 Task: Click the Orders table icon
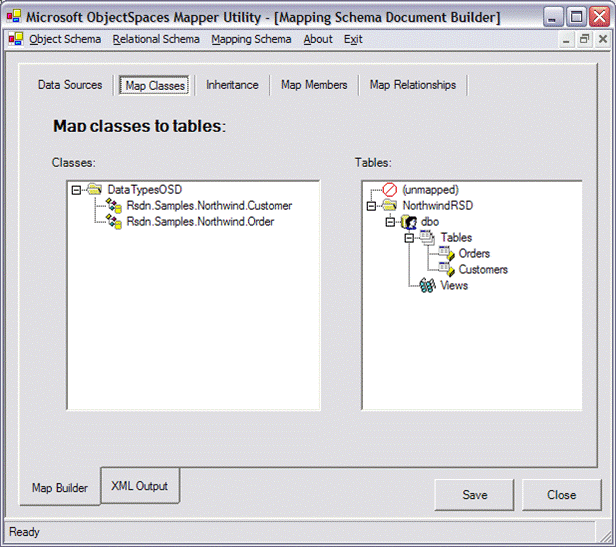click(x=446, y=253)
